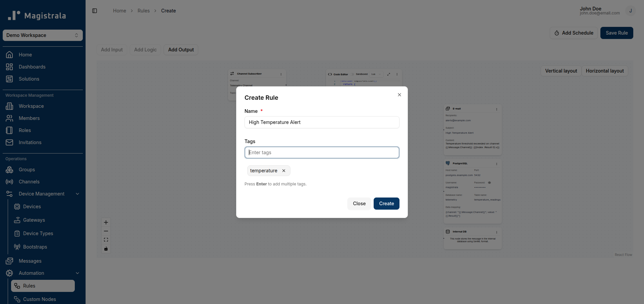
Task: Switch to Vertical layout
Action: (x=561, y=71)
